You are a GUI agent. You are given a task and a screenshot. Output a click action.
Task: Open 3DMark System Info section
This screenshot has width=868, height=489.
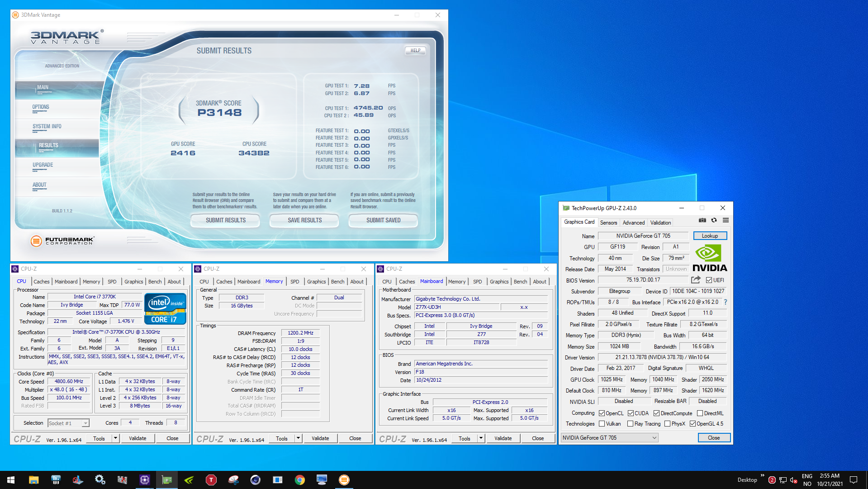click(x=47, y=127)
